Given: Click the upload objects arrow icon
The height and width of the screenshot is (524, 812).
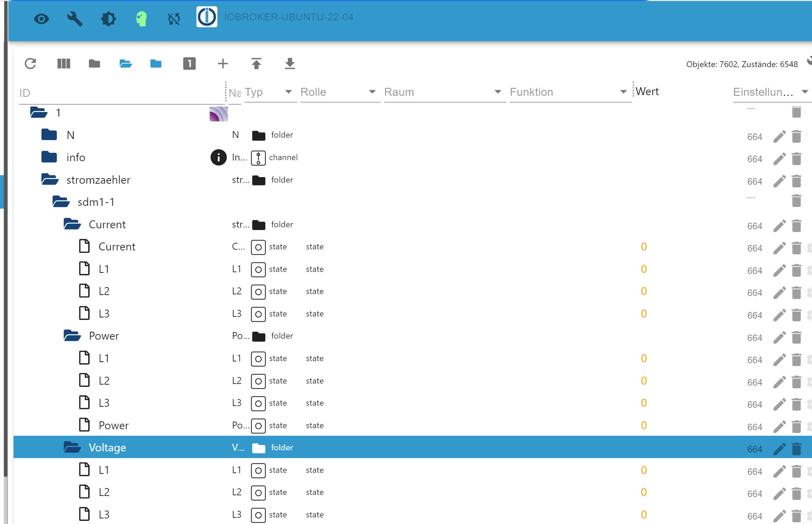Looking at the screenshot, I should click(256, 64).
